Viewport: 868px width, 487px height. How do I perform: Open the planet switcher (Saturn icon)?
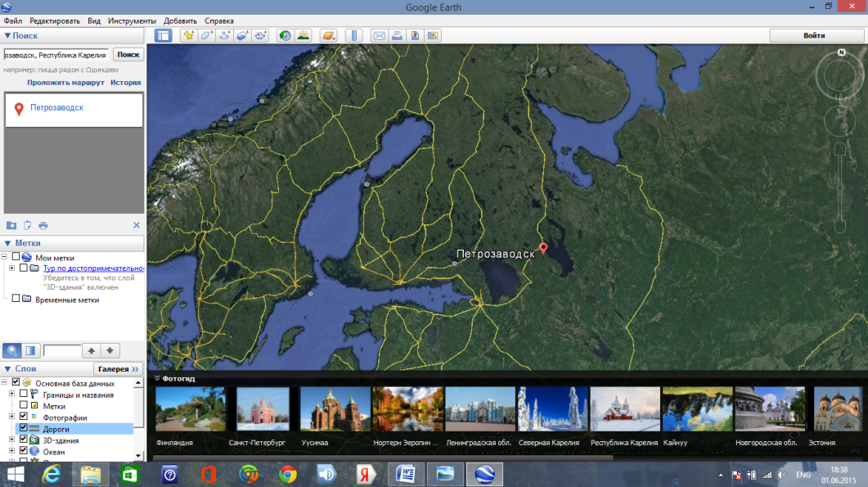point(328,35)
